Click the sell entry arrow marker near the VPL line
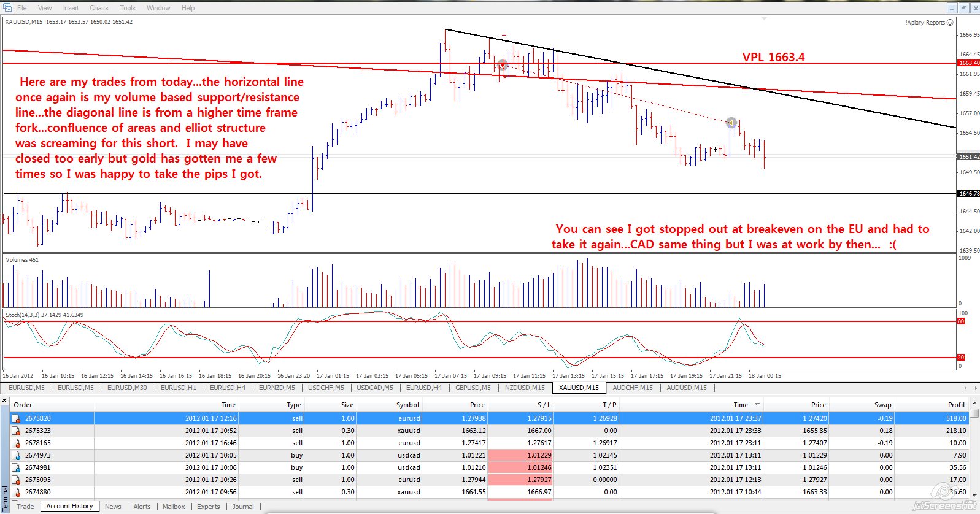 [x=503, y=64]
